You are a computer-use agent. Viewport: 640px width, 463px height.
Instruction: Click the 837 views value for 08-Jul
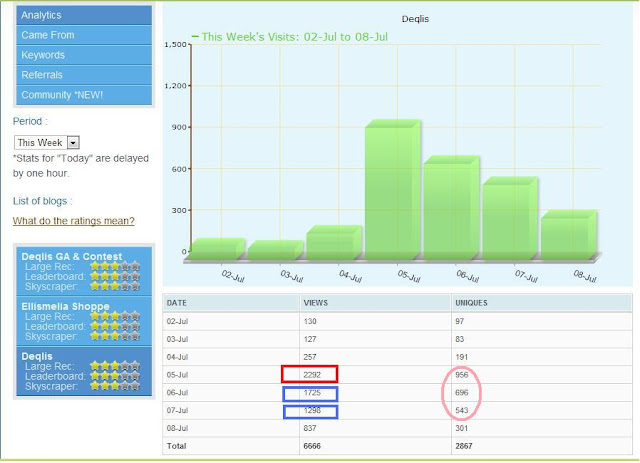click(x=310, y=428)
